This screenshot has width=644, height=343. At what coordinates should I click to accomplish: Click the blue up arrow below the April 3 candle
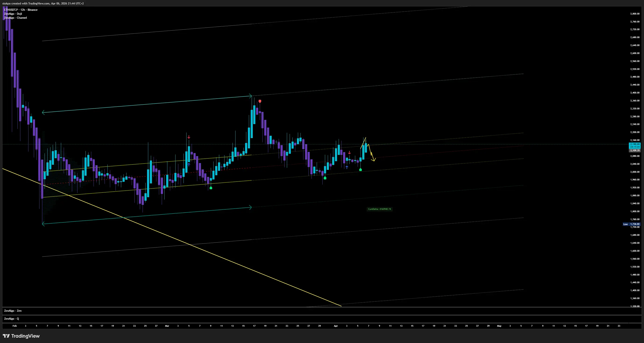click(347, 167)
